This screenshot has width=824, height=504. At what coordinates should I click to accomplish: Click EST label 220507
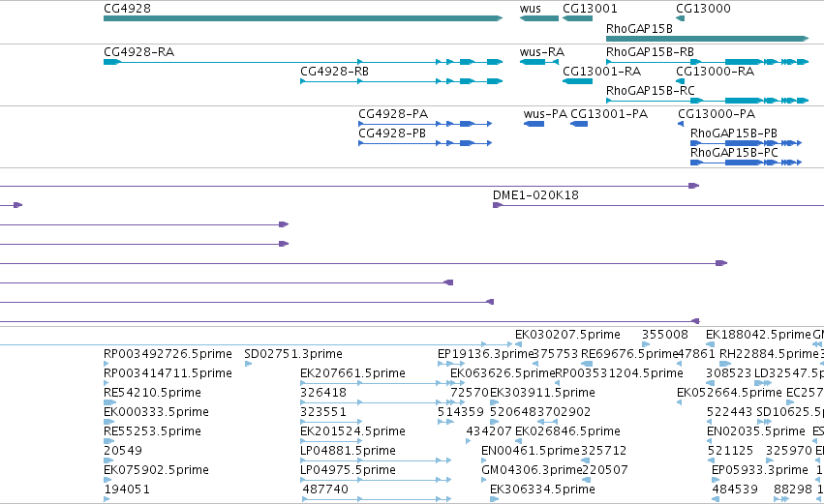(x=605, y=471)
